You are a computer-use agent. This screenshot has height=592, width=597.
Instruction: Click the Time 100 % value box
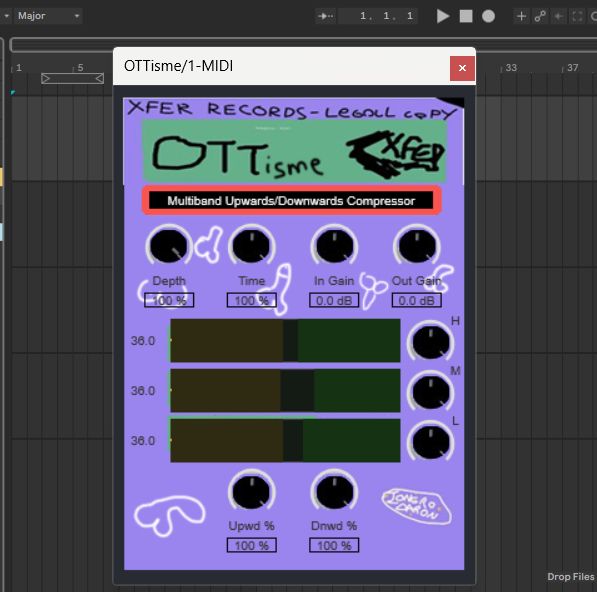[x=252, y=300]
